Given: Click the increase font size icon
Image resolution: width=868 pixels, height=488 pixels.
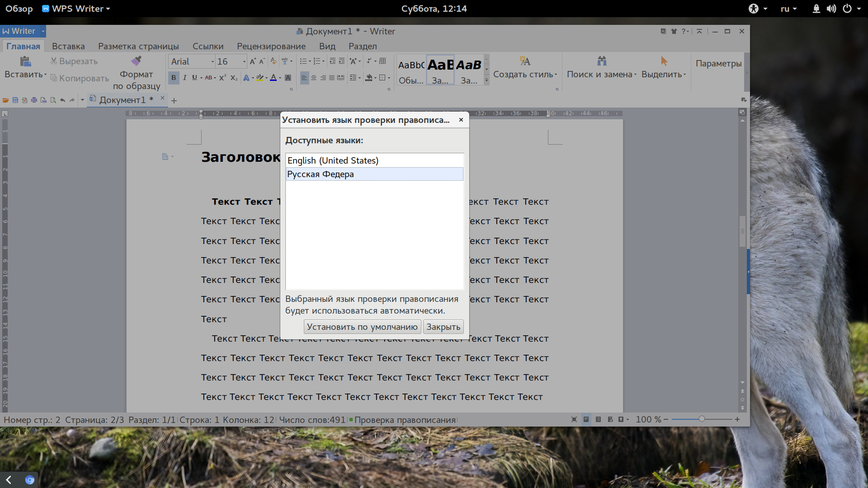Looking at the screenshot, I should (x=253, y=61).
